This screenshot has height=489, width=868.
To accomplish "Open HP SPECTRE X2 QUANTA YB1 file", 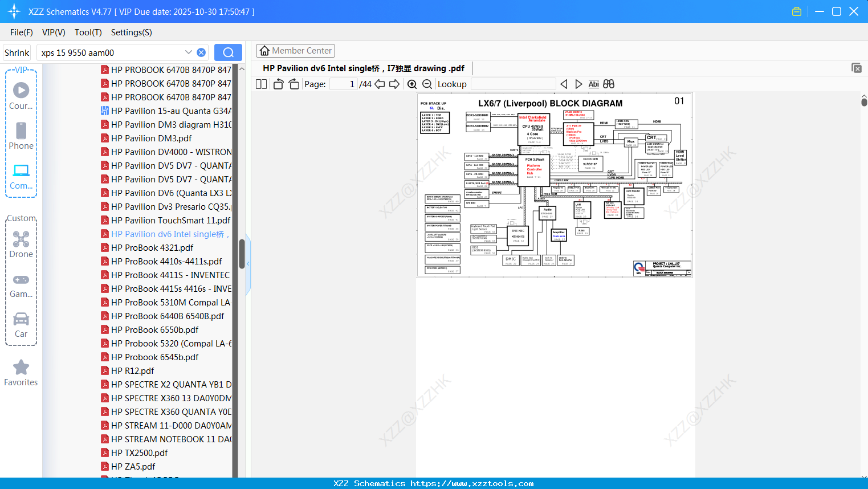I will (x=166, y=385).
